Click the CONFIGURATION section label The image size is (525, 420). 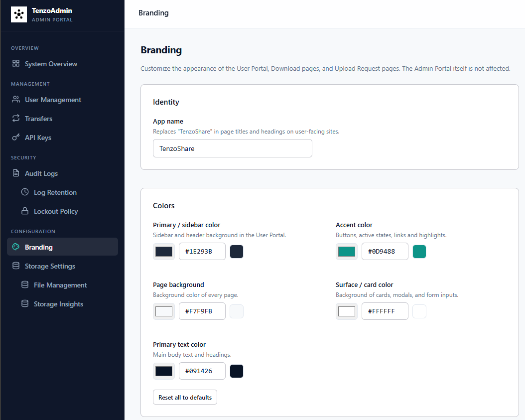tap(33, 231)
